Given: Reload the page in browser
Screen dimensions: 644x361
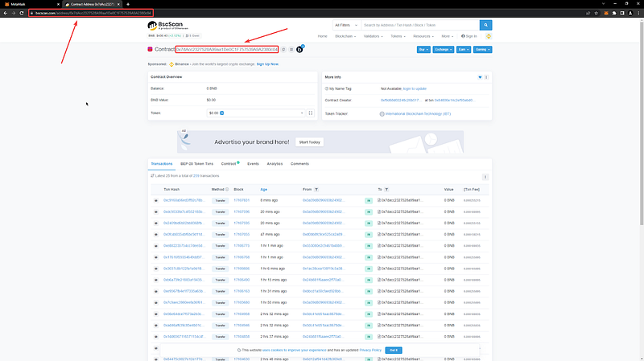Looking at the screenshot, I should 22,13.
